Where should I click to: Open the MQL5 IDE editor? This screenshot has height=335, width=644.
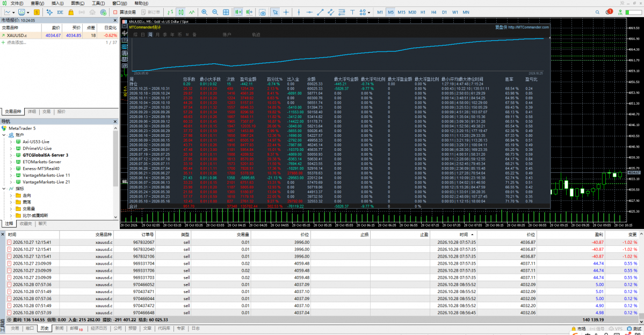60,12
